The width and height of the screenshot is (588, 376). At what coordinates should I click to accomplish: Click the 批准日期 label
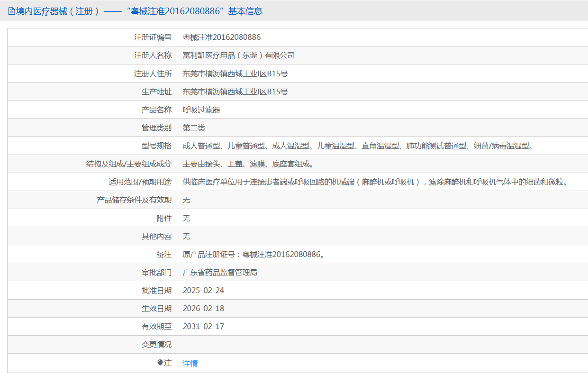point(156,290)
